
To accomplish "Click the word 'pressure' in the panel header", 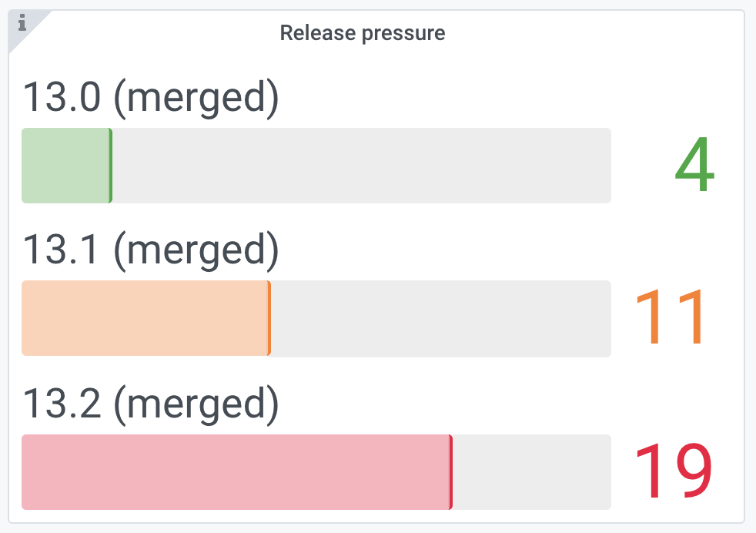I will pos(403,34).
